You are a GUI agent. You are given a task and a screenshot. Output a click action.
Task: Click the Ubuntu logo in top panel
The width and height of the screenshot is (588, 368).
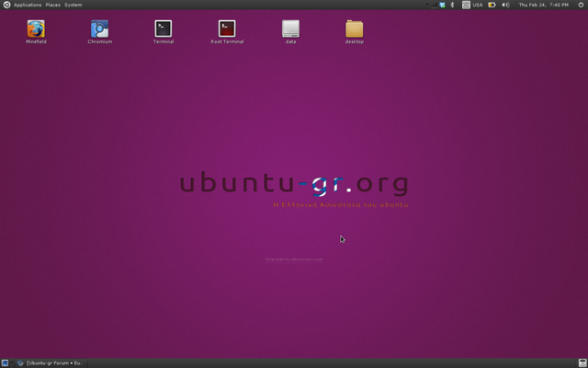(x=6, y=5)
